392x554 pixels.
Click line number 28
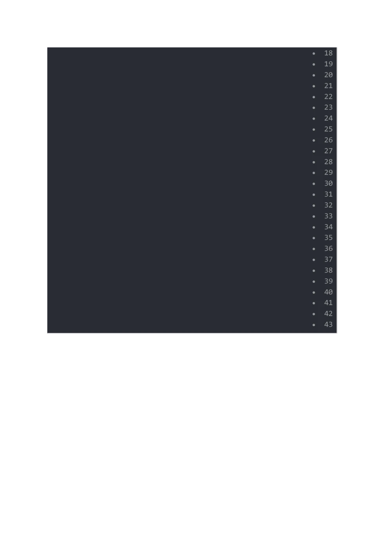[328, 161]
